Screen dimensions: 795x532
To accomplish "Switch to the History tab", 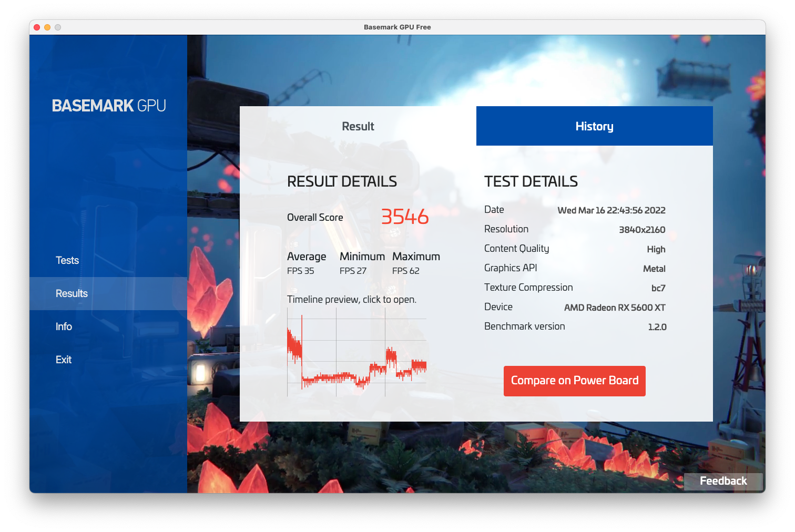I will pos(594,126).
